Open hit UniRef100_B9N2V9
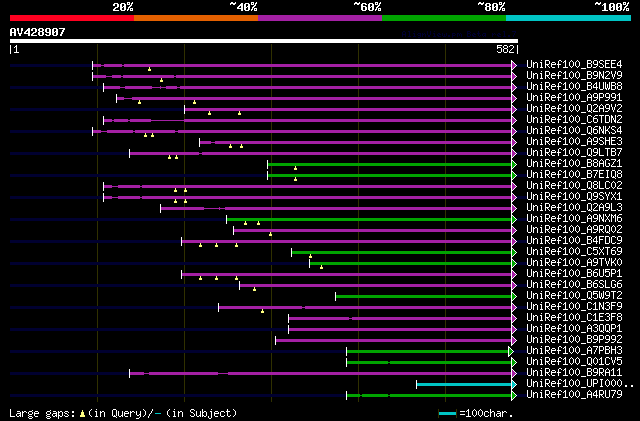 pos(574,76)
